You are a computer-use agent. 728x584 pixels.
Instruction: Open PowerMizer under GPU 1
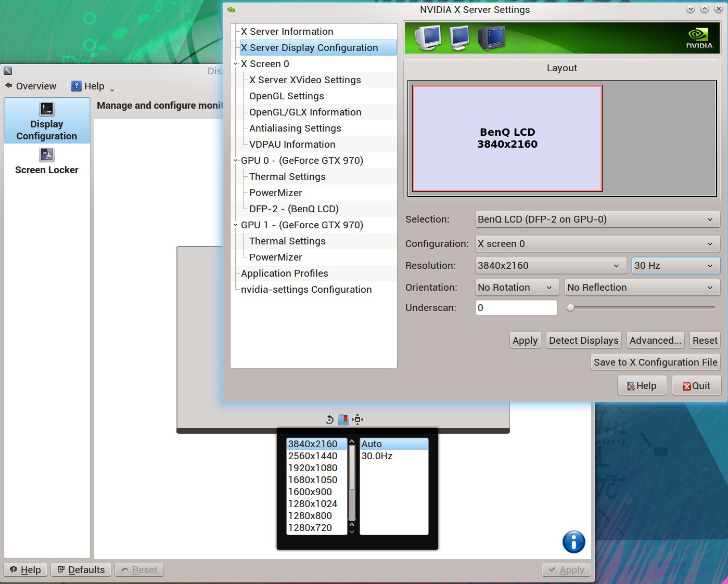click(275, 257)
